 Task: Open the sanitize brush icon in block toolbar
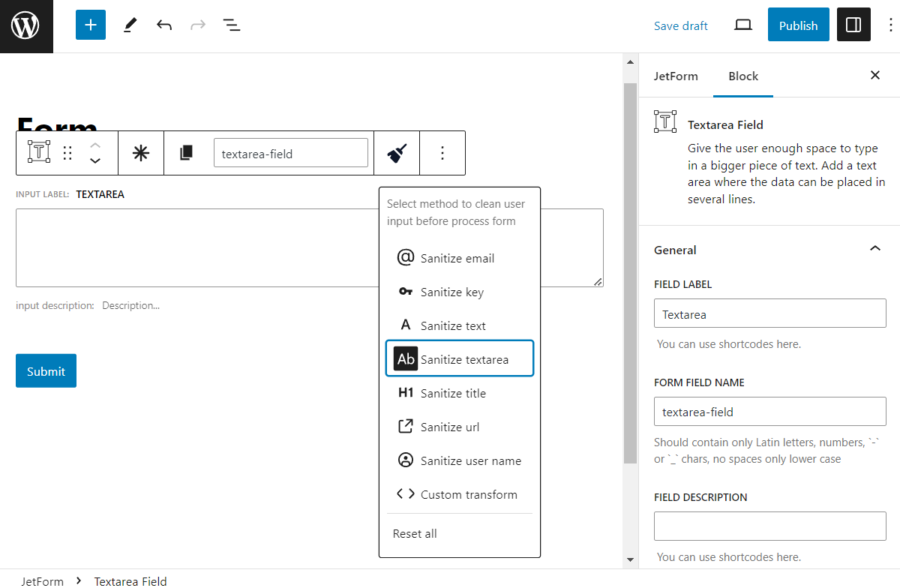[x=397, y=152]
